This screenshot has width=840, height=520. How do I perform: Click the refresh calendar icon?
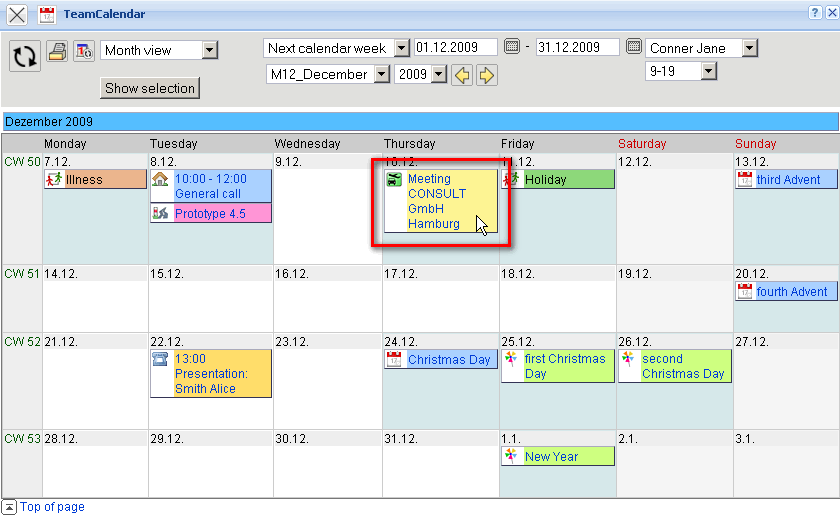click(25, 56)
